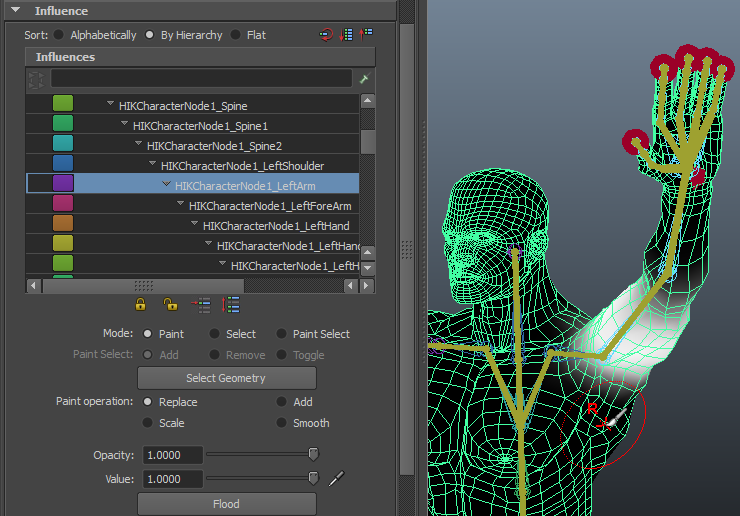Click the unlocked padlock icon under Influences
This screenshot has width=740, height=516.
[170, 305]
